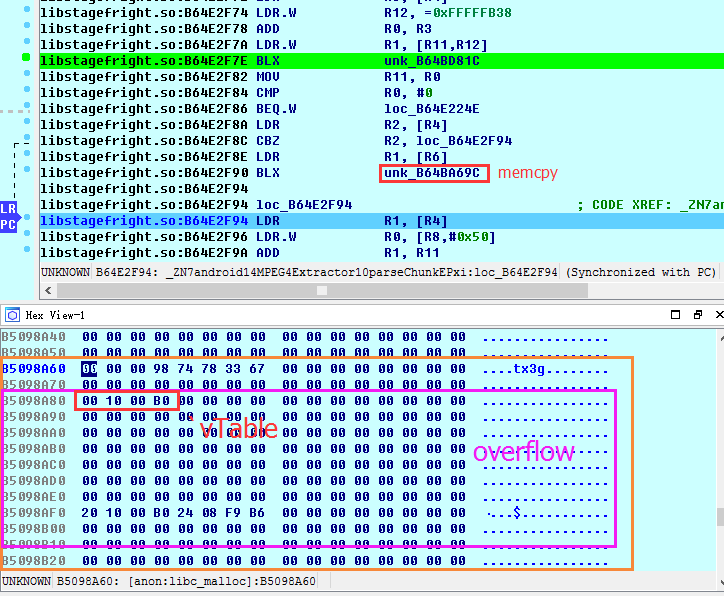
Task: Toggle breakpoint dot at B64E2F96 LDR.W line
Action: (27, 233)
